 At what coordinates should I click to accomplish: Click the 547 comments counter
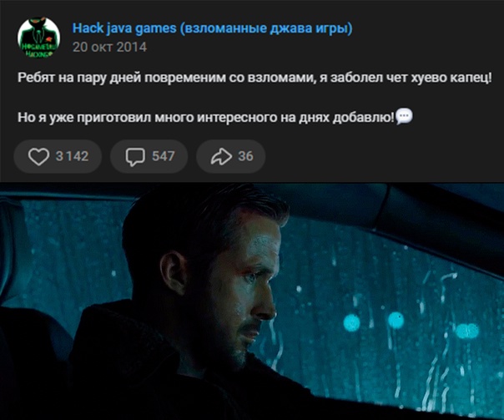tap(164, 156)
